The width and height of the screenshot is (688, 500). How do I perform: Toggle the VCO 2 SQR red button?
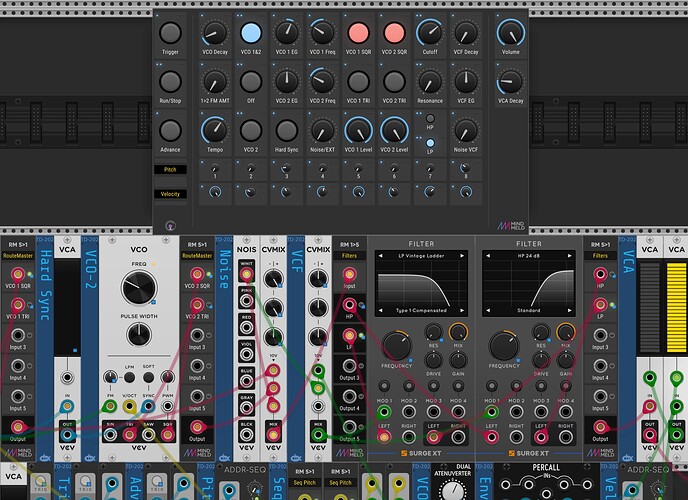pos(394,33)
